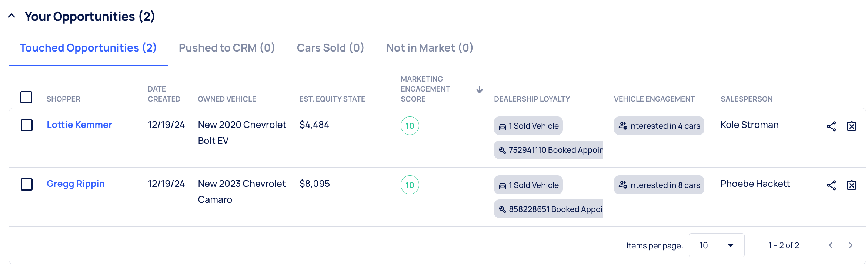Image resolution: width=868 pixels, height=271 pixels.
Task: Click Gregg Rippin's 1 Sold Vehicle chip
Action: click(528, 185)
